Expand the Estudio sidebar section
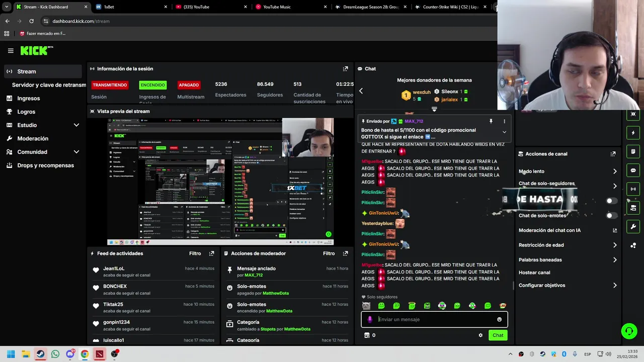 (x=76, y=125)
